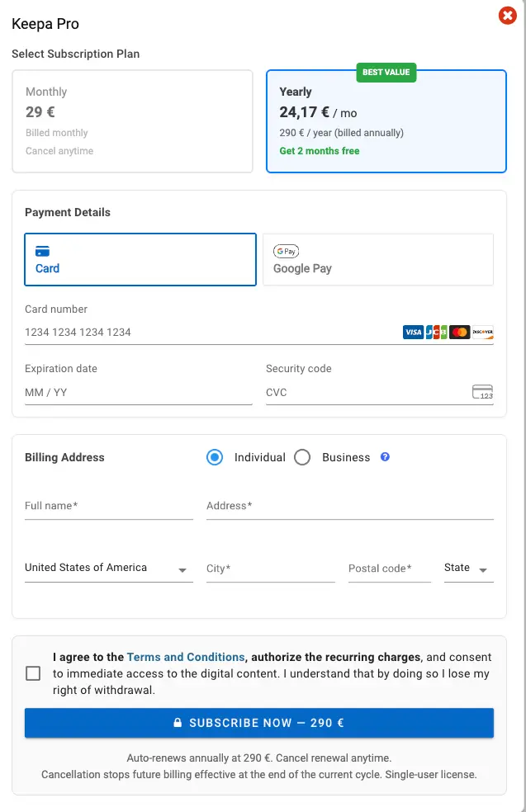Expand the State dropdown
The width and height of the screenshot is (526, 812).
(468, 569)
